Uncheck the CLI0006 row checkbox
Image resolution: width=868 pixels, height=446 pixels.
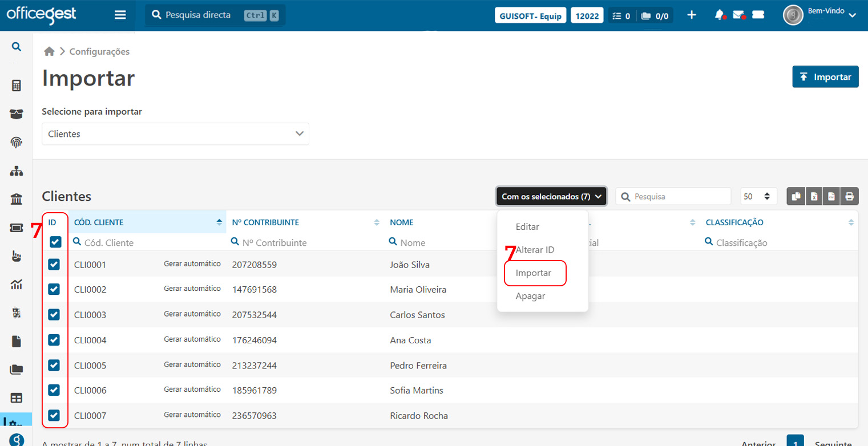tap(54, 390)
